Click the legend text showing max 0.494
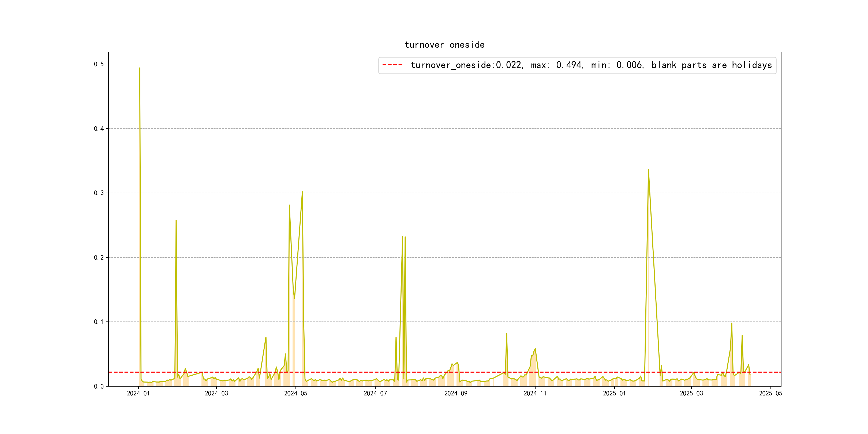 pyautogui.click(x=557, y=65)
